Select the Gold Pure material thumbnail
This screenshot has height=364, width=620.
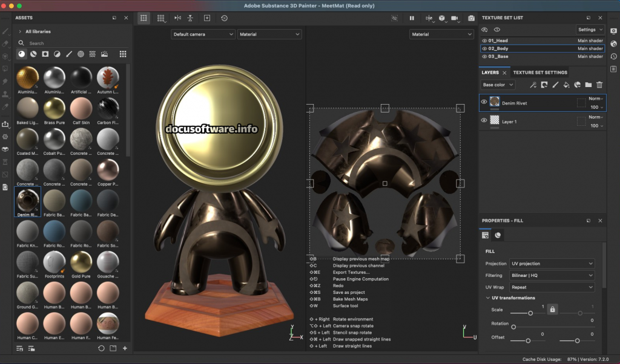(x=81, y=265)
